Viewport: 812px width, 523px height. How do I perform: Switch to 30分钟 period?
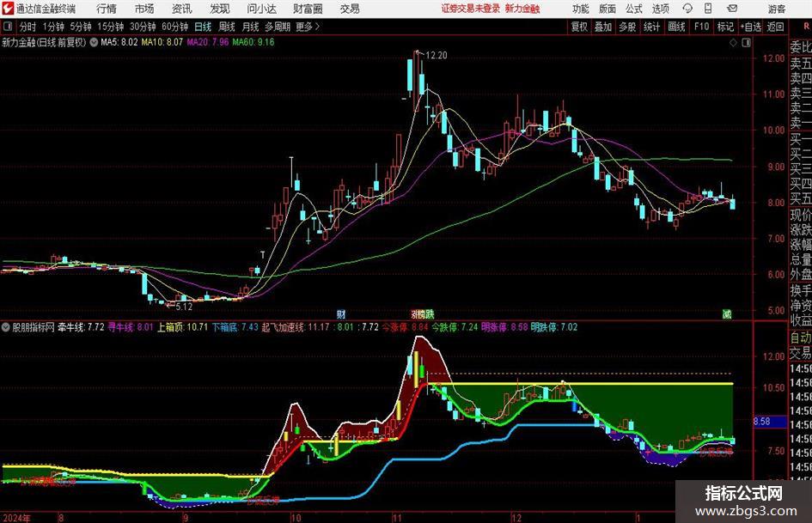[143, 27]
